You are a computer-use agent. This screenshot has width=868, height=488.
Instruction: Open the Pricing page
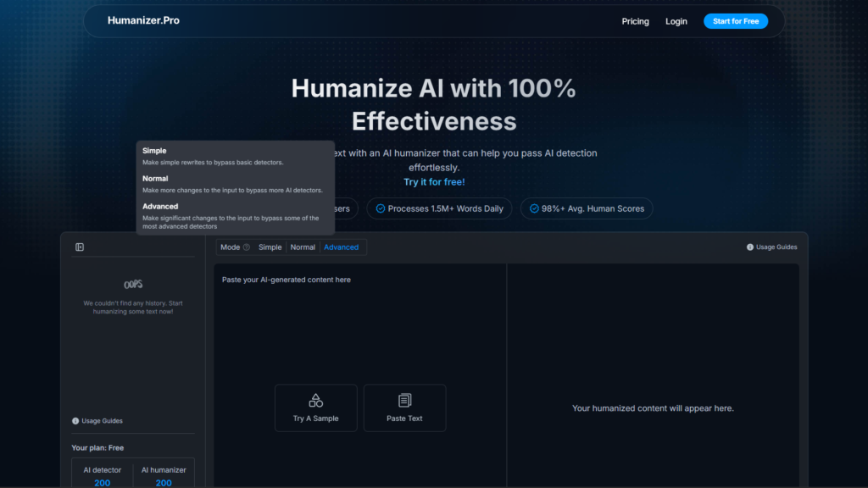(635, 21)
